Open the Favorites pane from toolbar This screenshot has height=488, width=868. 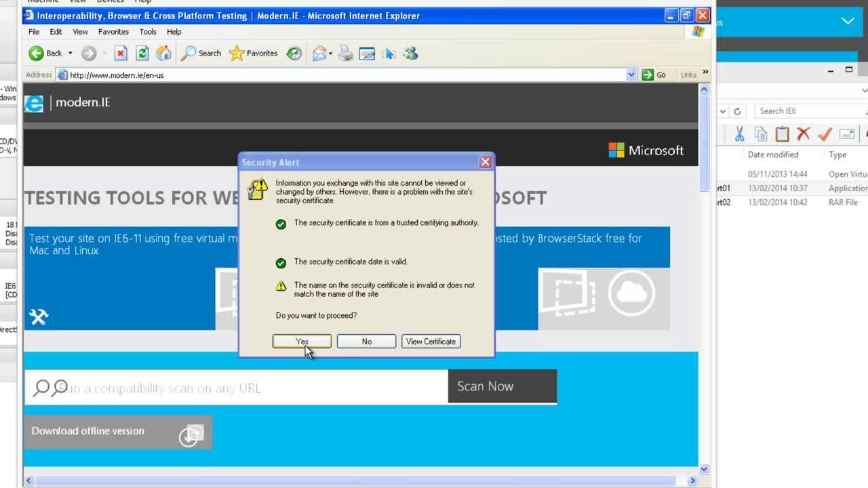pos(254,53)
